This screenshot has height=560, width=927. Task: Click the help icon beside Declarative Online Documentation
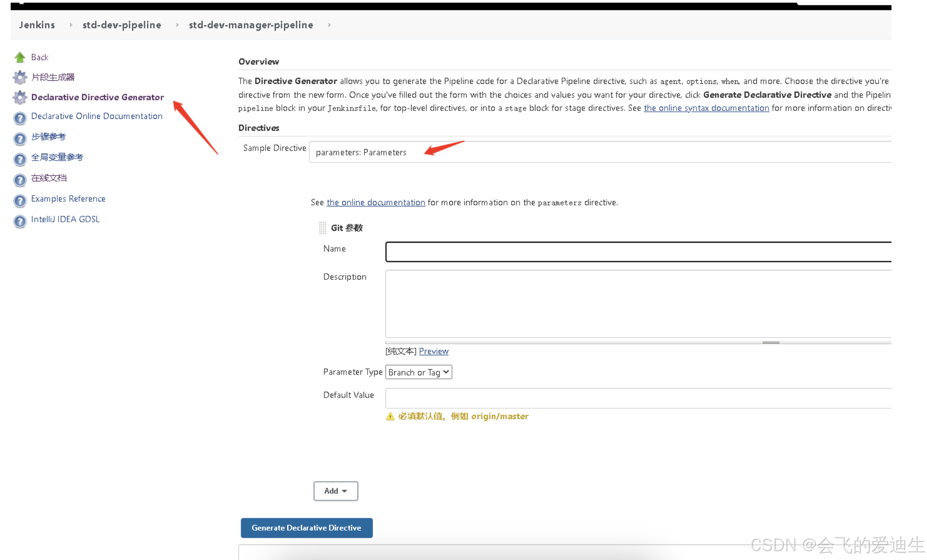point(20,118)
